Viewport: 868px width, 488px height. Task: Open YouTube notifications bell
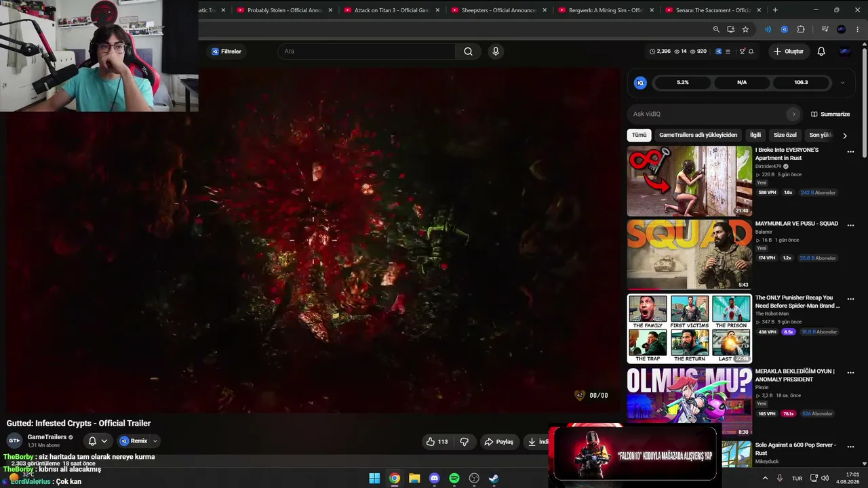coord(821,52)
